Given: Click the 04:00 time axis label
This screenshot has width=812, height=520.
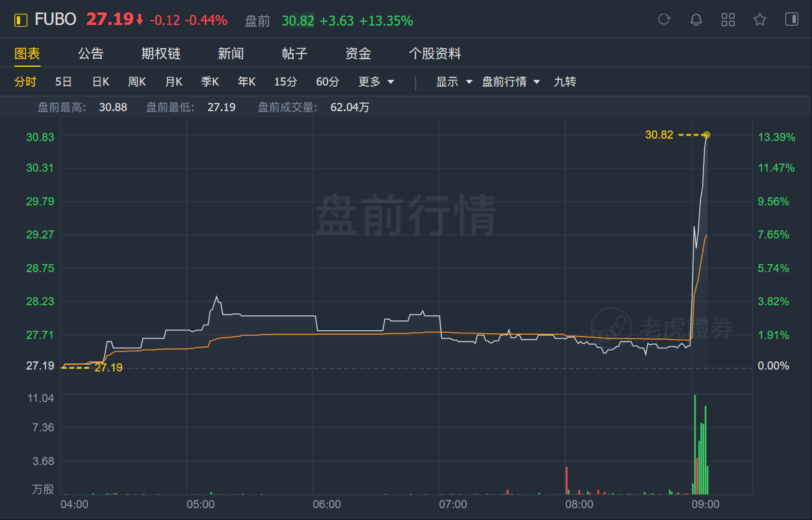Looking at the screenshot, I should click(74, 504).
